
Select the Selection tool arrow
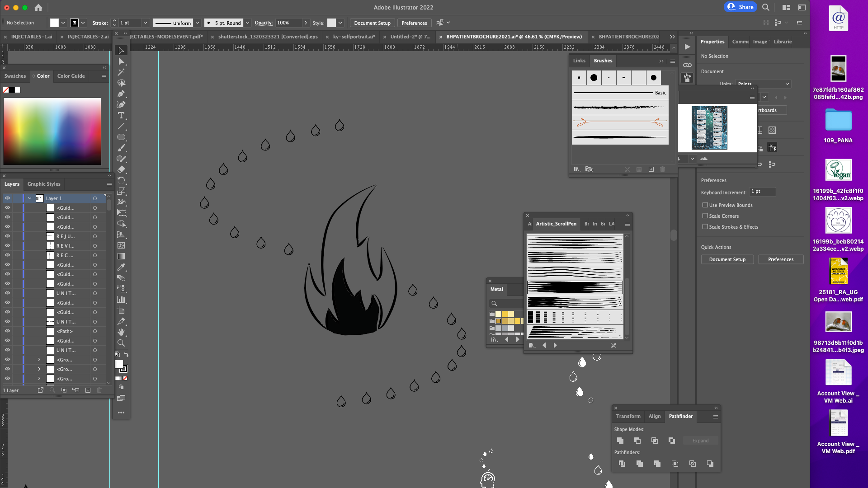(x=121, y=50)
